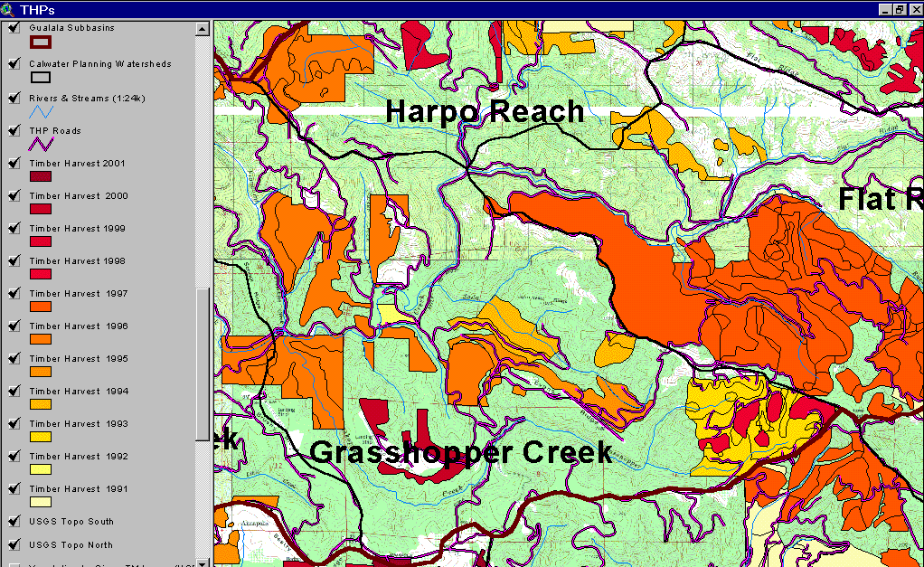Select the "Timber Harvest 1992" layer name
Screen dimensions: 924x567
click(79, 456)
